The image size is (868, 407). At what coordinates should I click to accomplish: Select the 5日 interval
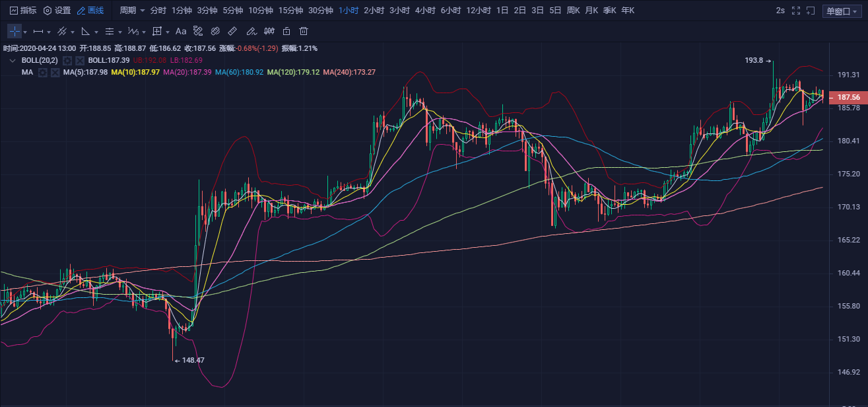pyautogui.click(x=556, y=11)
